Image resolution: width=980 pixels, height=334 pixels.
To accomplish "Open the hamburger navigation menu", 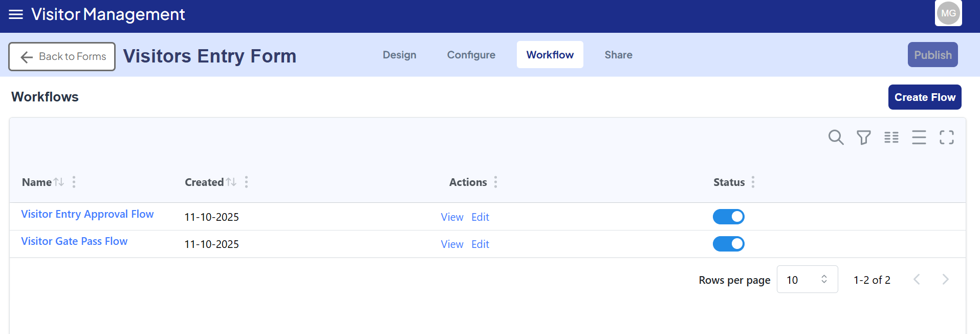I will pos(16,14).
